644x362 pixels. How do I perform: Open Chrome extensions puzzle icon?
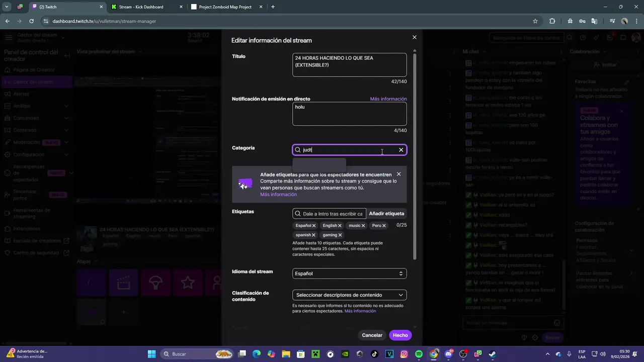pyautogui.click(x=552, y=21)
